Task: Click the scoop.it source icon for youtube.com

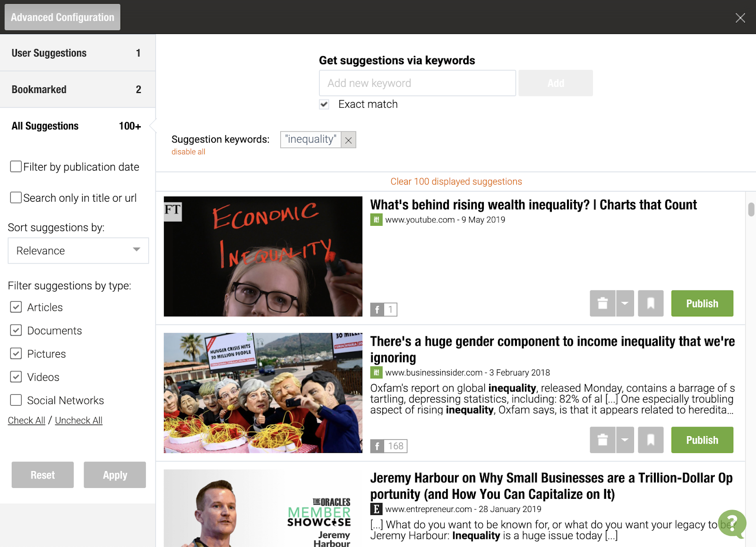Action: click(376, 220)
